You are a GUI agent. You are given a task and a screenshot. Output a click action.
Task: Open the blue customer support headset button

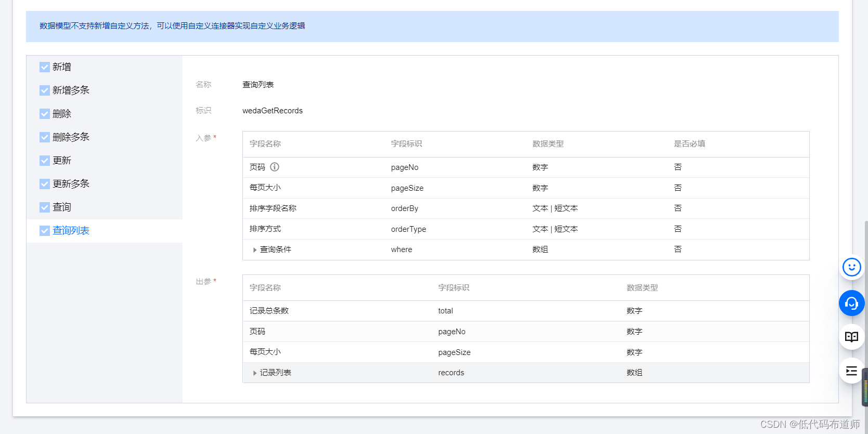coord(851,303)
